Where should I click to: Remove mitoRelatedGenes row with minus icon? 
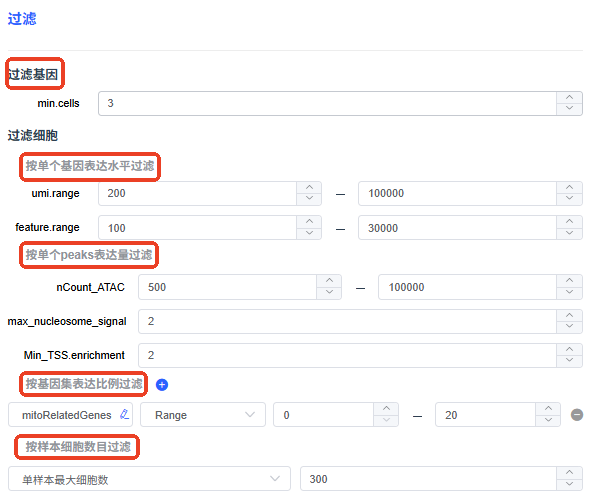point(577,415)
